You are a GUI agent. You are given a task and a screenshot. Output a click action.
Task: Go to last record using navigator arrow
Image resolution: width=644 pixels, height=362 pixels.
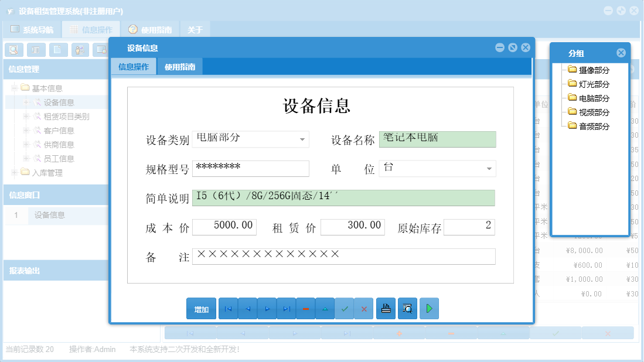pos(287,308)
